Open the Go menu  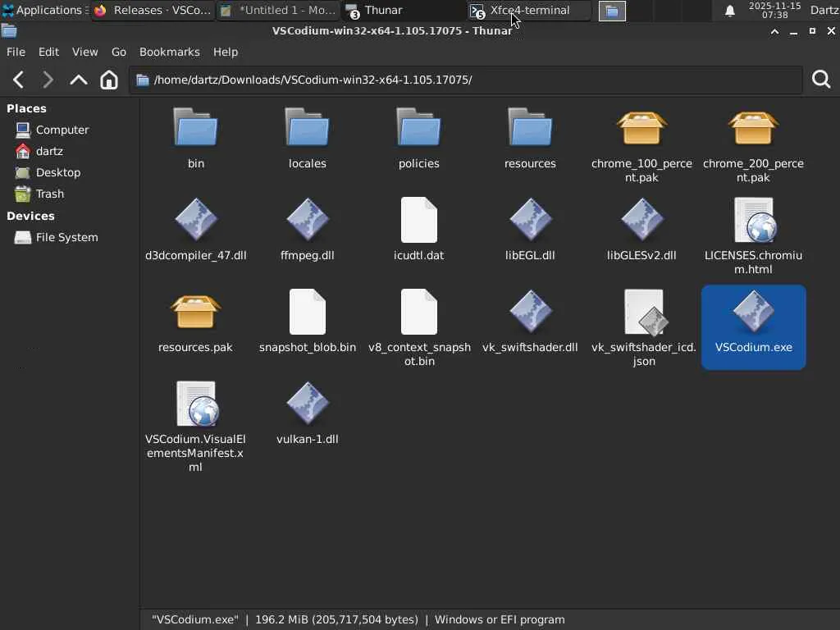119,52
